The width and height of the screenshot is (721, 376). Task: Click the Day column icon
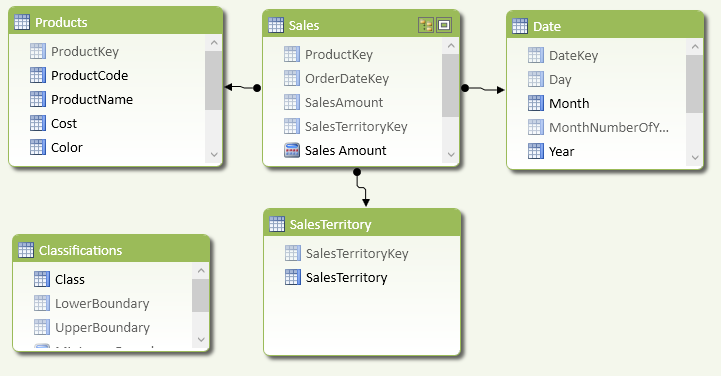(536, 79)
